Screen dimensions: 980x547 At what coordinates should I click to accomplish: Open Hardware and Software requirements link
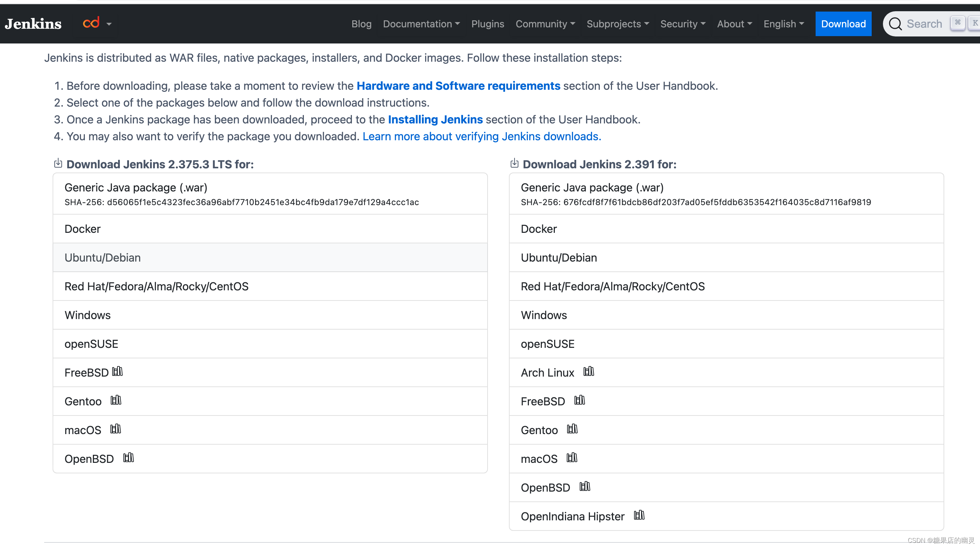pyautogui.click(x=458, y=86)
